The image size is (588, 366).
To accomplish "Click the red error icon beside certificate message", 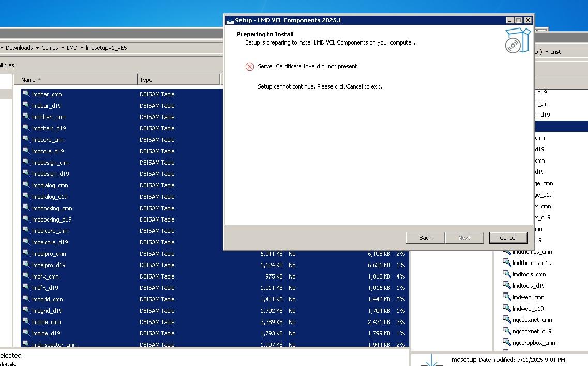I will (250, 67).
